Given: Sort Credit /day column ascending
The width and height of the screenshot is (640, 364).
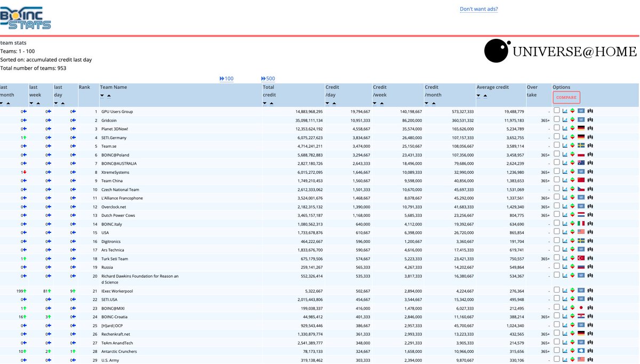Looking at the screenshot, I should pos(335,103).
